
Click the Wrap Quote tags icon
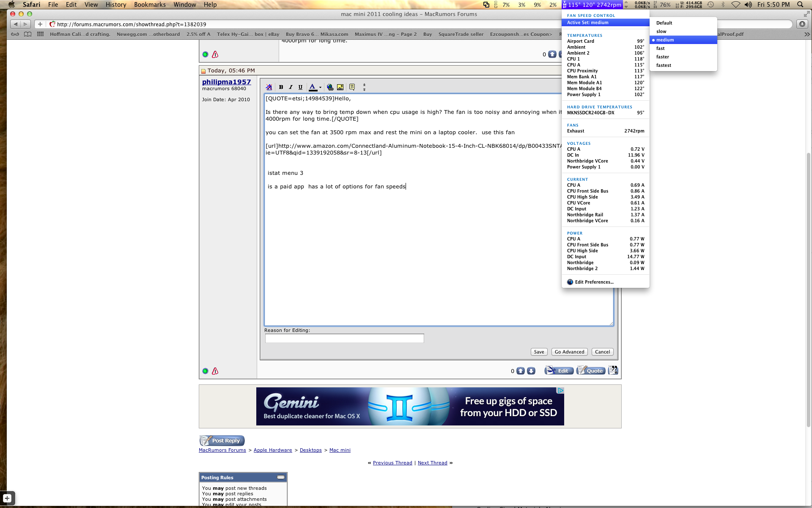pyautogui.click(x=352, y=87)
